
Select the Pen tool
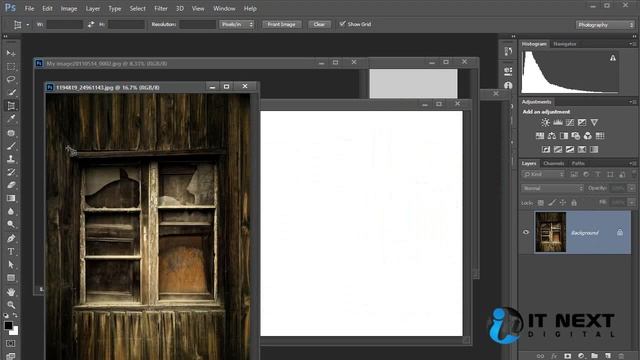(11, 238)
